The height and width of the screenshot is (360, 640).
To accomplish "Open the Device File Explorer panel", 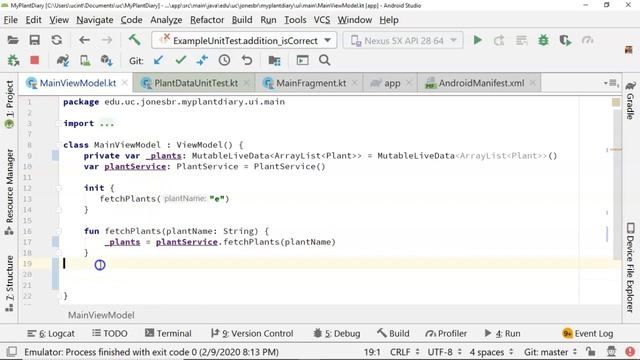I will pos(631,267).
